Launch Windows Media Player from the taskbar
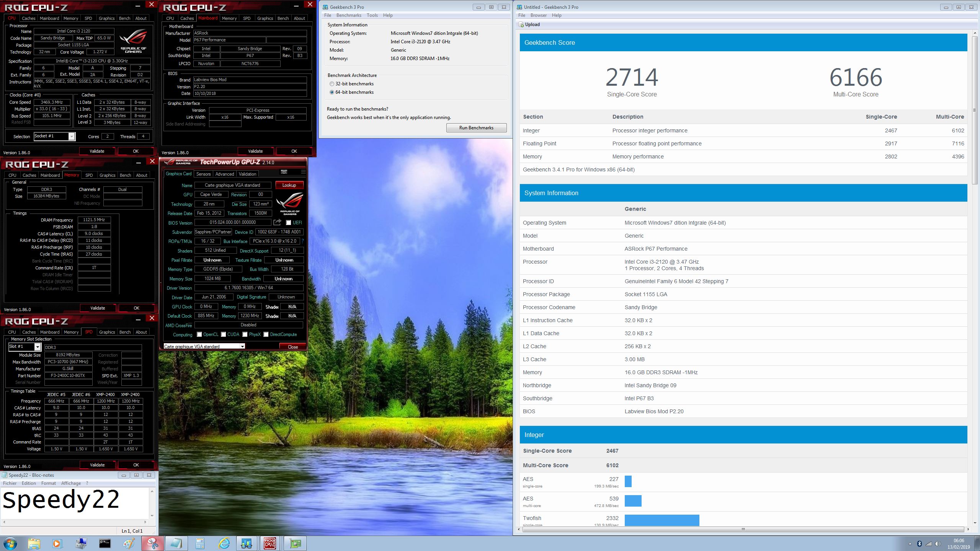980x551 pixels. (57, 543)
